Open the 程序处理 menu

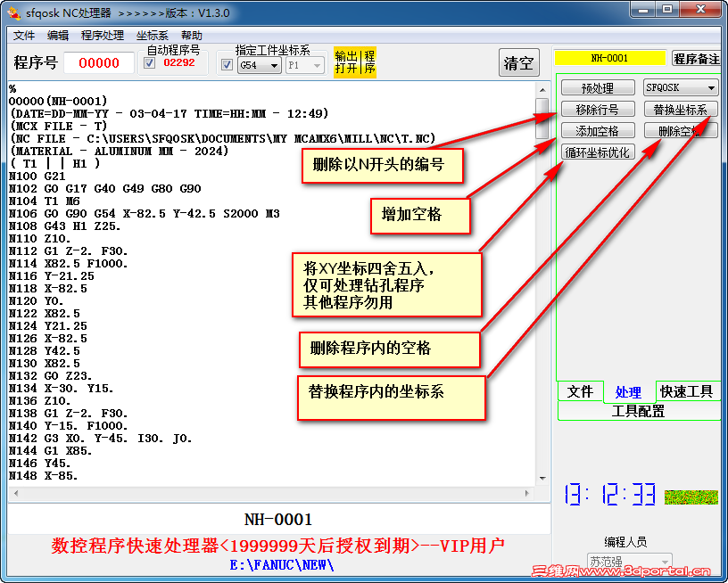coord(102,36)
